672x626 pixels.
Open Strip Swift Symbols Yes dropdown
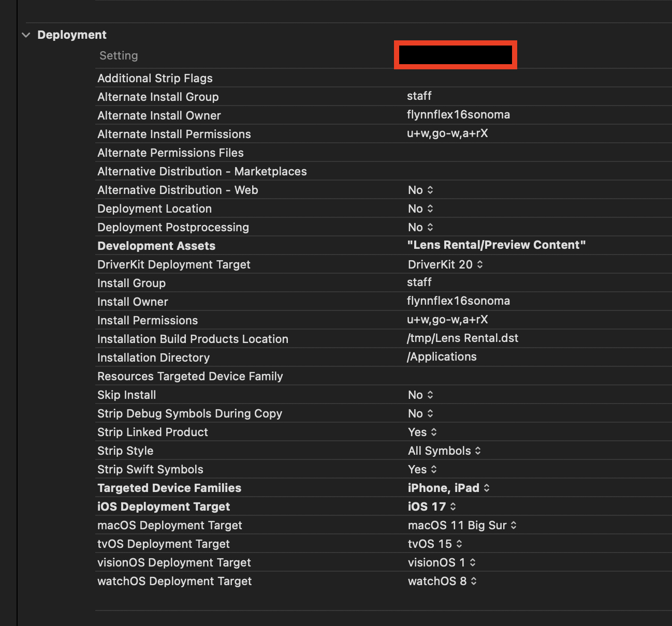click(422, 470)
